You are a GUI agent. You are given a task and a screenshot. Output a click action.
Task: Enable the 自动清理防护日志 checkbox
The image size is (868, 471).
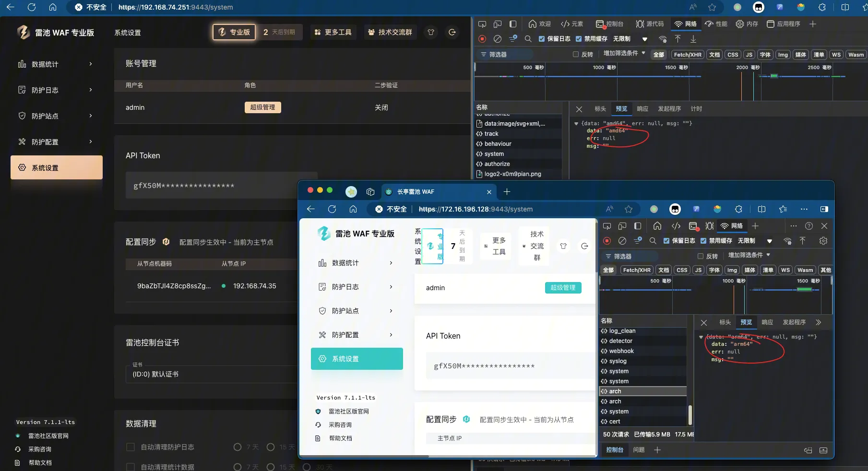[x=130, y=447]
